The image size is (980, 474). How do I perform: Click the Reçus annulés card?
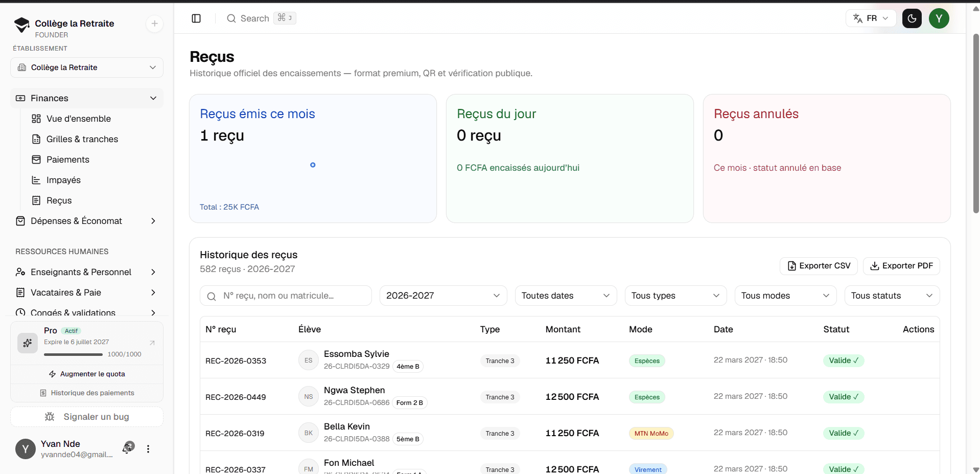[827, 159]
